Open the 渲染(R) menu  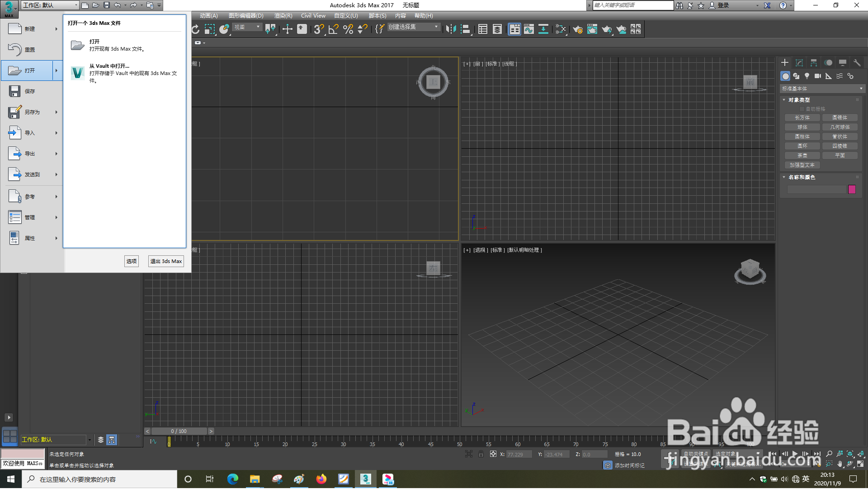283,15
